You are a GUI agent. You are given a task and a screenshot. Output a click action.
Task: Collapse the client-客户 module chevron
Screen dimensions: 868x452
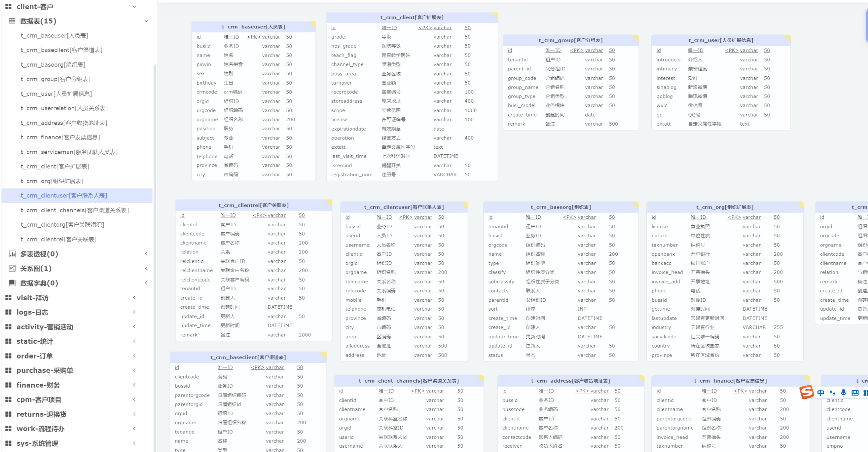coord(135,6)
